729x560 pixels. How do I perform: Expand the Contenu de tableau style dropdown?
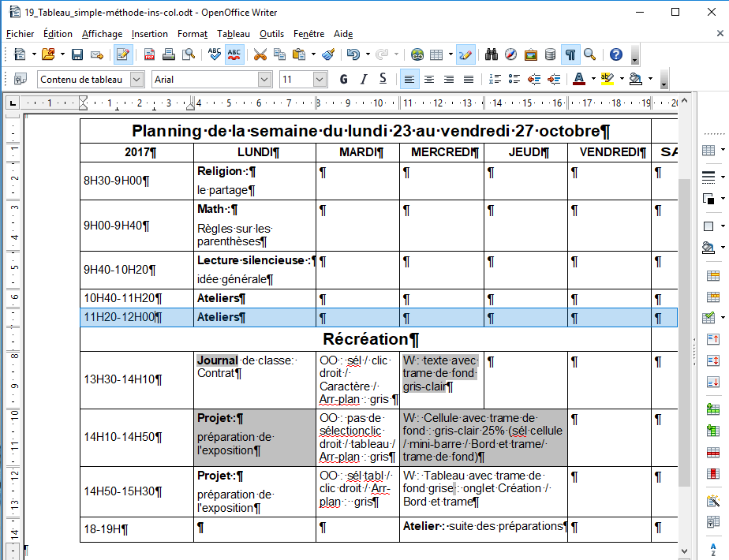click(x=136, y=80)
